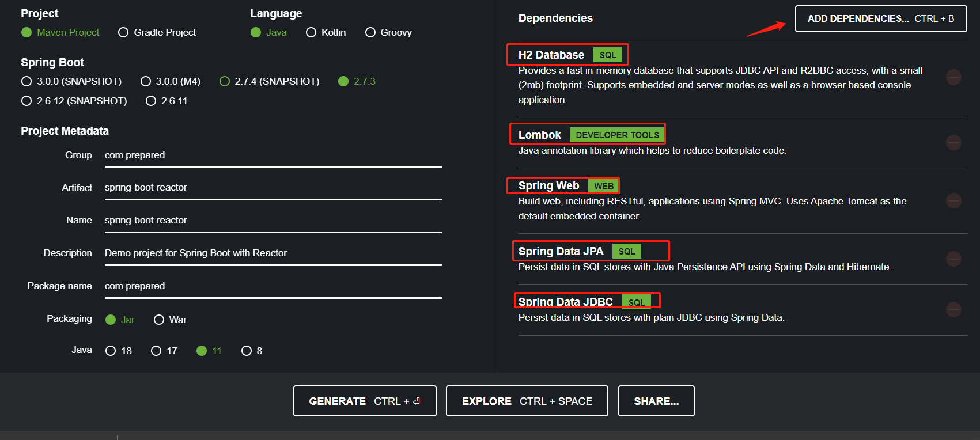Click the Spring Data JPA title
The image size is (980, 440).
click(561, 251)
